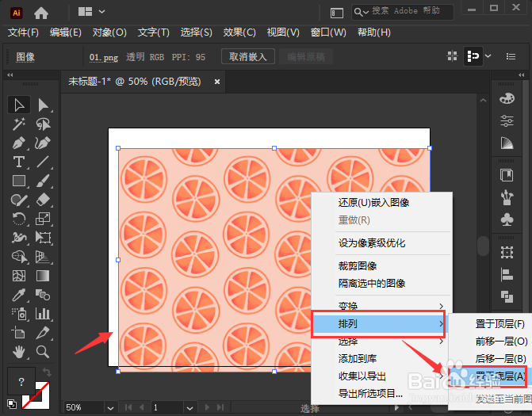Select the Rectangle tool
Screen dimensions: 532x416
(x=19, y=181)
